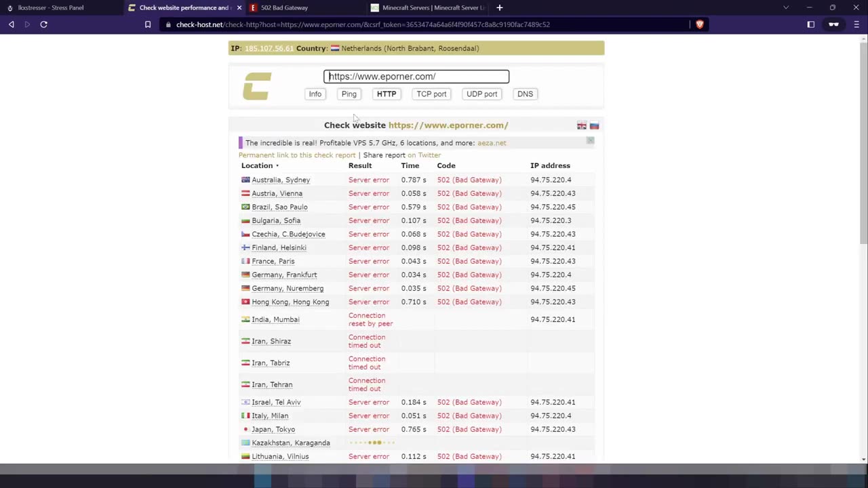Click Netherlands flag in header bar
The height and width of the screenshot is (488, 868).
tap(335, 48)
